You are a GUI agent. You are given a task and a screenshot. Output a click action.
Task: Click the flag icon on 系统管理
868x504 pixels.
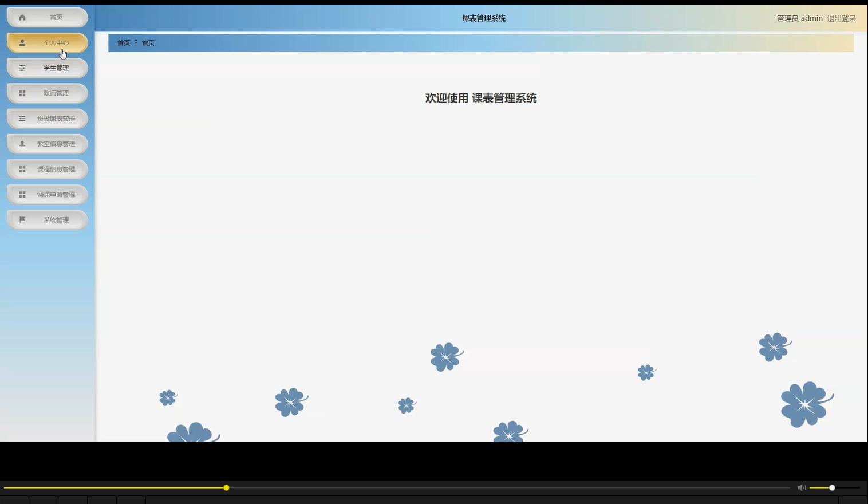[x=22, y=219]
